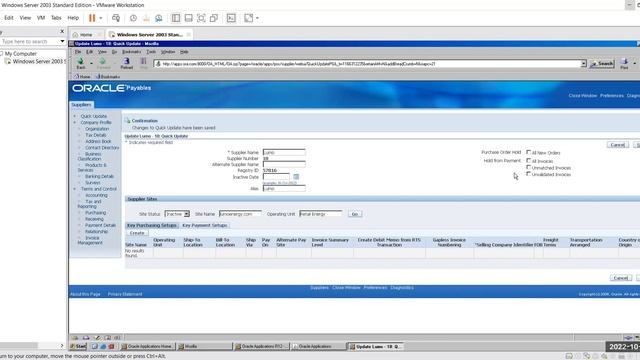Click the Mozilla Print icon
The height and width of the screenshot is (360, 640).
click(x=624, y=63)
